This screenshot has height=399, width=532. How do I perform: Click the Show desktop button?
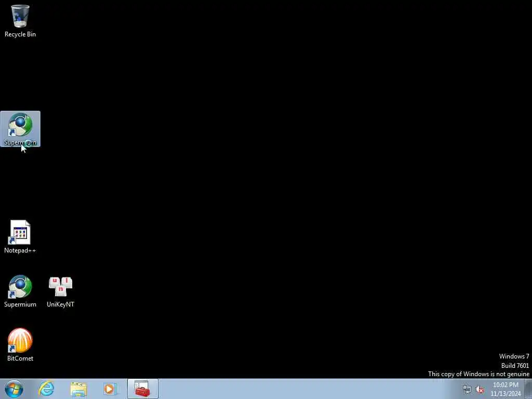528,389
